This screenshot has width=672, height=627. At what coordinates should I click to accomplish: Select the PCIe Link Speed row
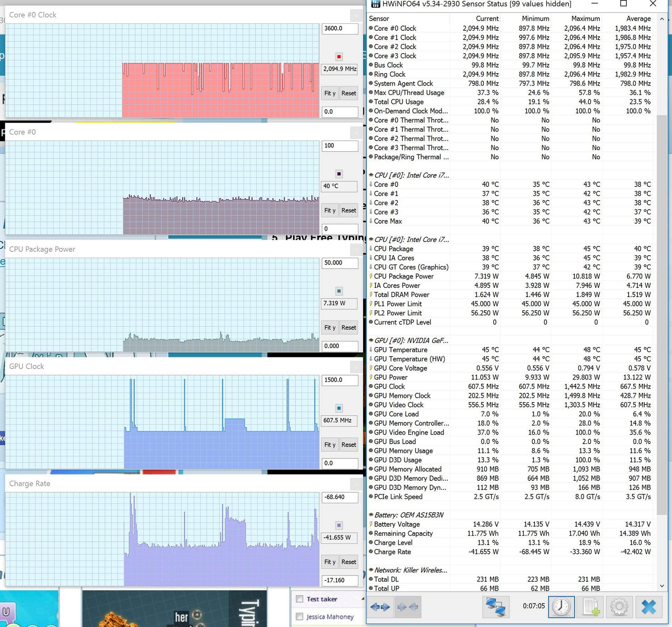point(510,496)
